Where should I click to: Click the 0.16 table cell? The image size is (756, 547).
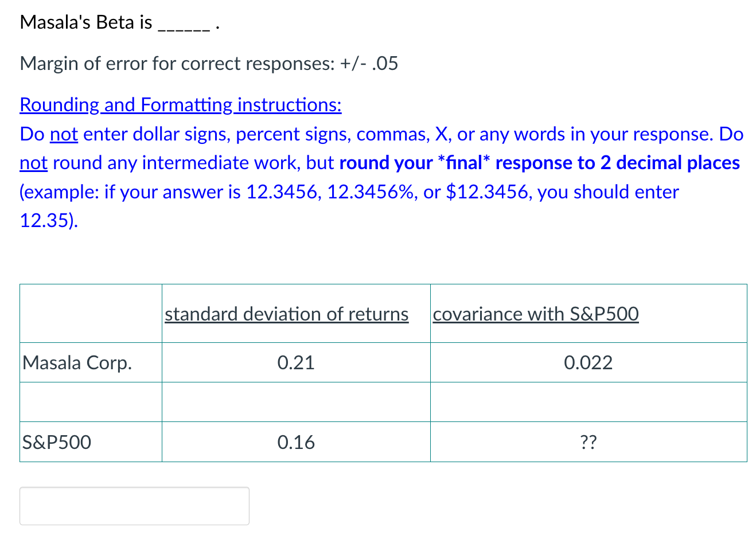296,442
